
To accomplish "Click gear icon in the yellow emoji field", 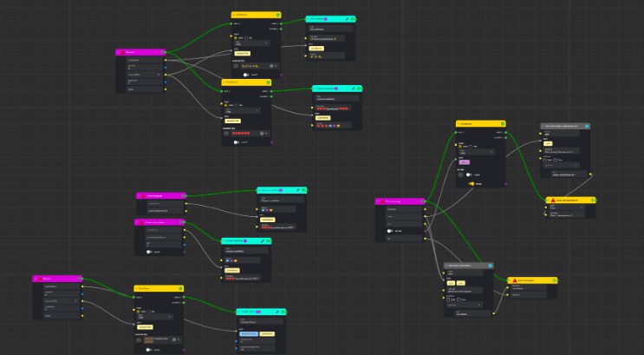I will coord(271,66).
